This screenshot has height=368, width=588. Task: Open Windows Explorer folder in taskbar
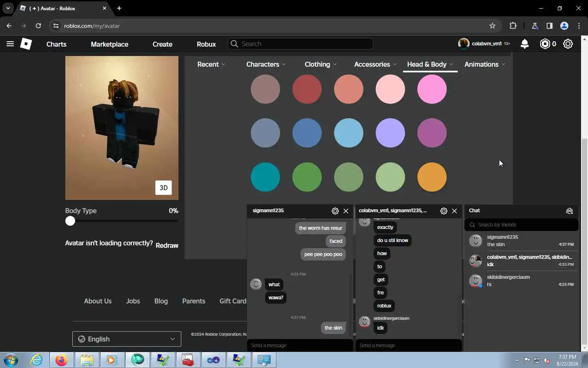click(x=87, y=360)
